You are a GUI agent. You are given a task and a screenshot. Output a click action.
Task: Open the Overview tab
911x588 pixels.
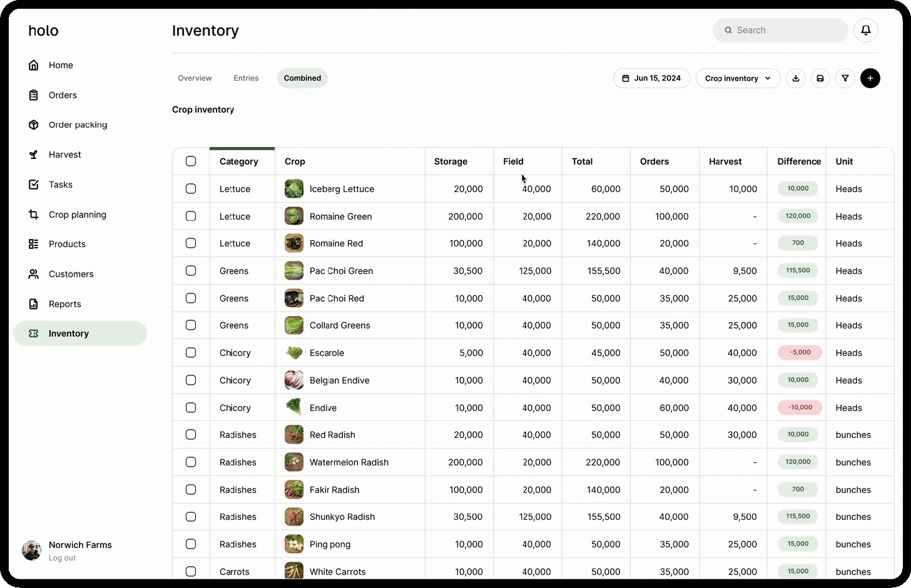[x=195, y=78]
